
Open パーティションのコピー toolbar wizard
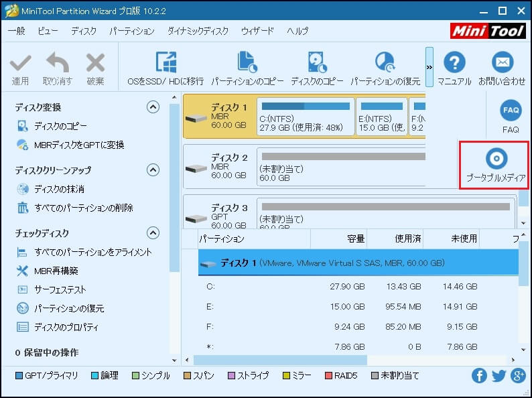(247, 68)
